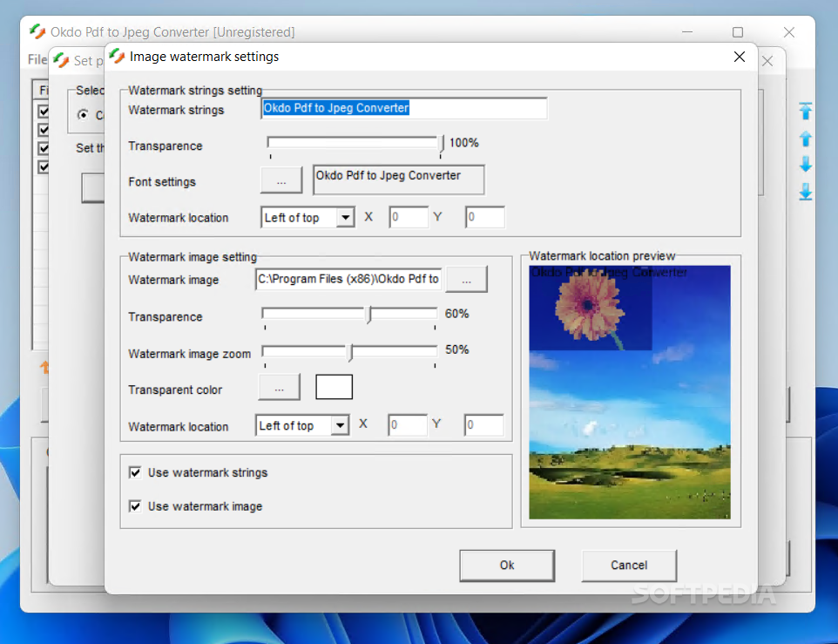Adjust the Watermark image zoom slider
Image resolution: width=838 pixels, height=644 pixels.
point(350,352)
